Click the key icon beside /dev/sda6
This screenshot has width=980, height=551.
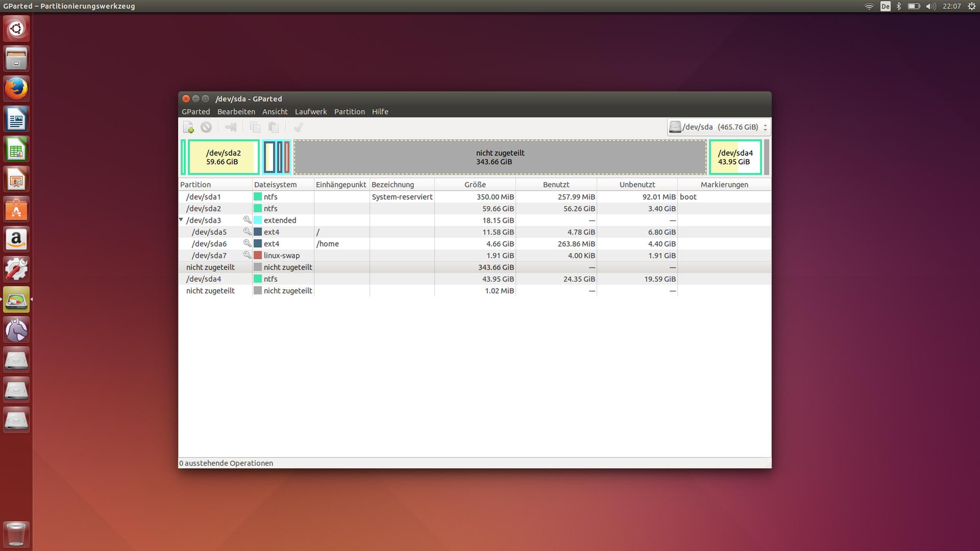tap(247, 244)
